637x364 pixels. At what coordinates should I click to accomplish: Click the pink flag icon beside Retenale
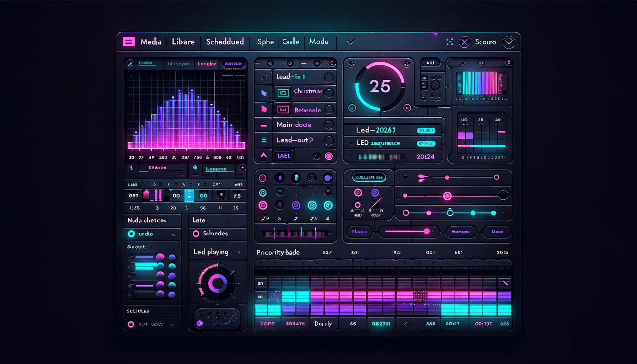[x=263, y=109]
